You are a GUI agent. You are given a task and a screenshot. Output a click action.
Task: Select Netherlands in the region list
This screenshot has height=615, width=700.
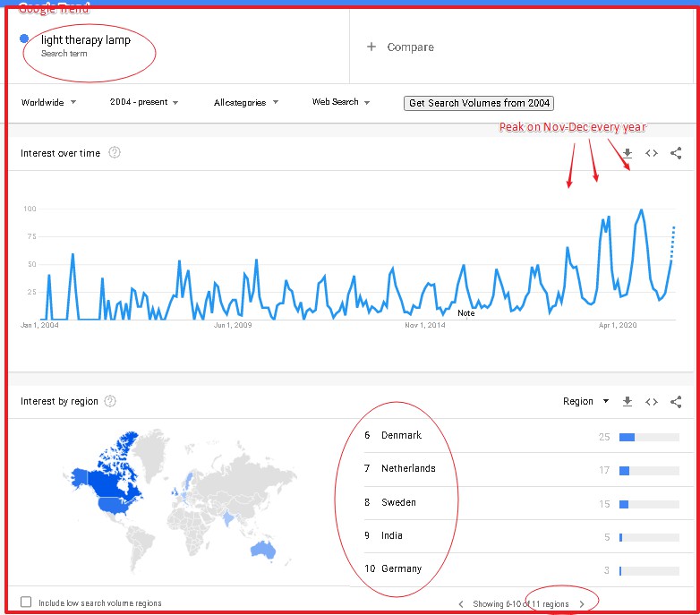point(408,468)
